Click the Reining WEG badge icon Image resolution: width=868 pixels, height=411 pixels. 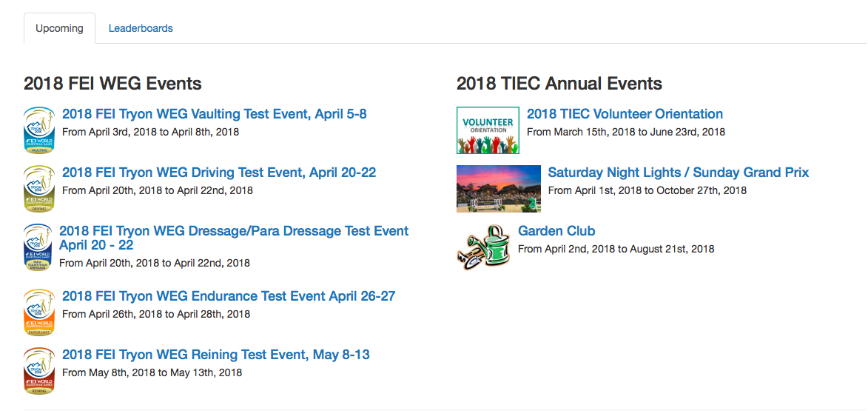pos(39,371)
